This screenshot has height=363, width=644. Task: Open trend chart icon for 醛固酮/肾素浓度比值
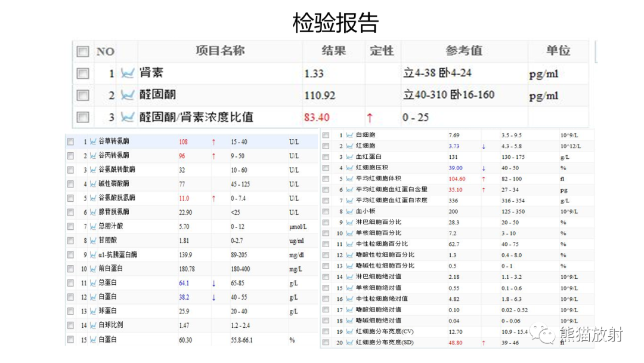click(x=128, y=117)
